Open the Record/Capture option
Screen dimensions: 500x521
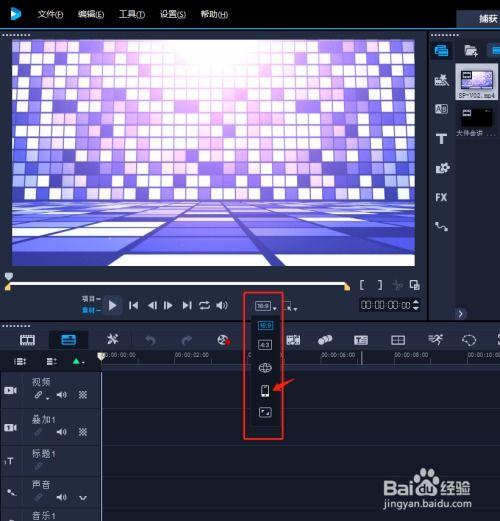[x=224, y=340]
